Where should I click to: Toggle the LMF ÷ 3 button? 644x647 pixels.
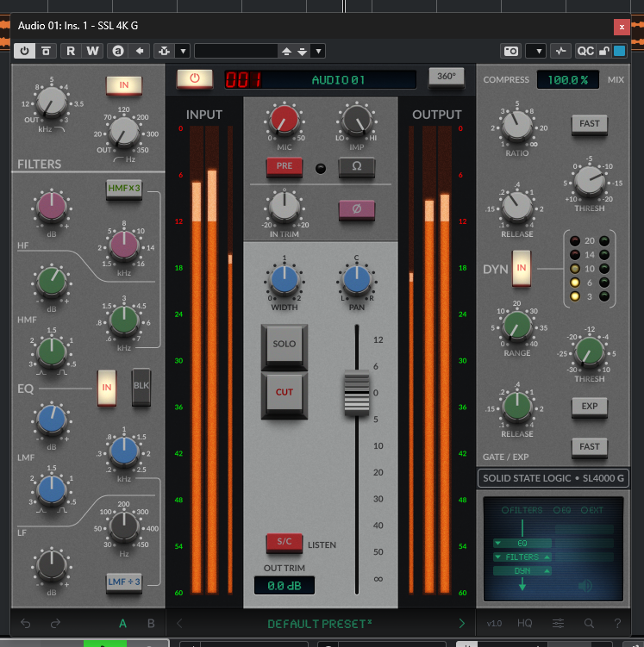coord(124,582)
